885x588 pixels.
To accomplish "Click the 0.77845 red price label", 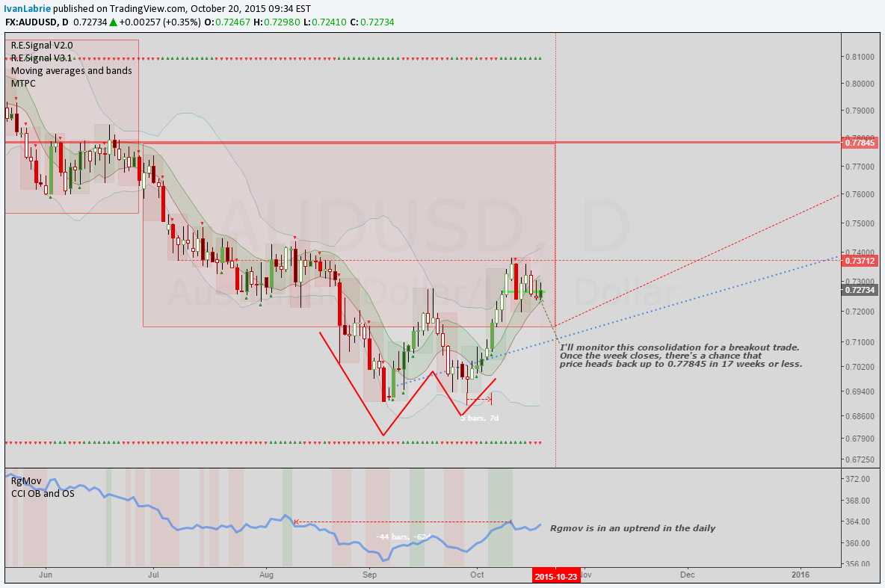I will pyautogui.click(x=860, y=143).
